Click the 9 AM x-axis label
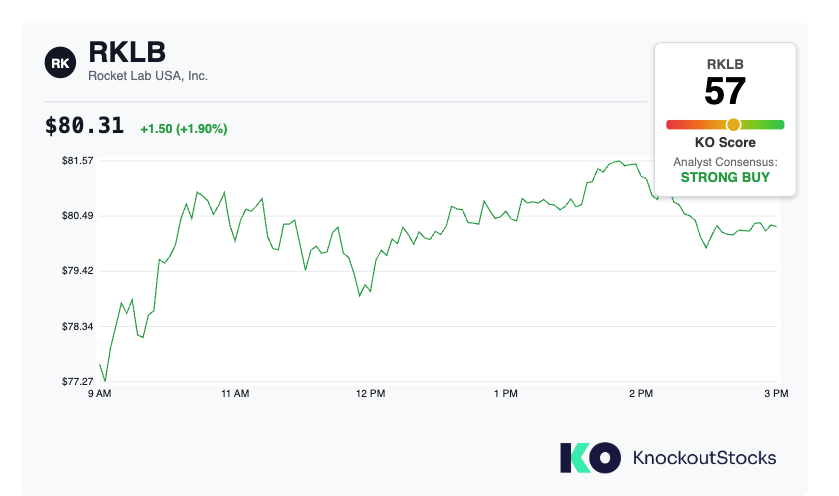Screen dimensions: 839x496 coord(100,393)
